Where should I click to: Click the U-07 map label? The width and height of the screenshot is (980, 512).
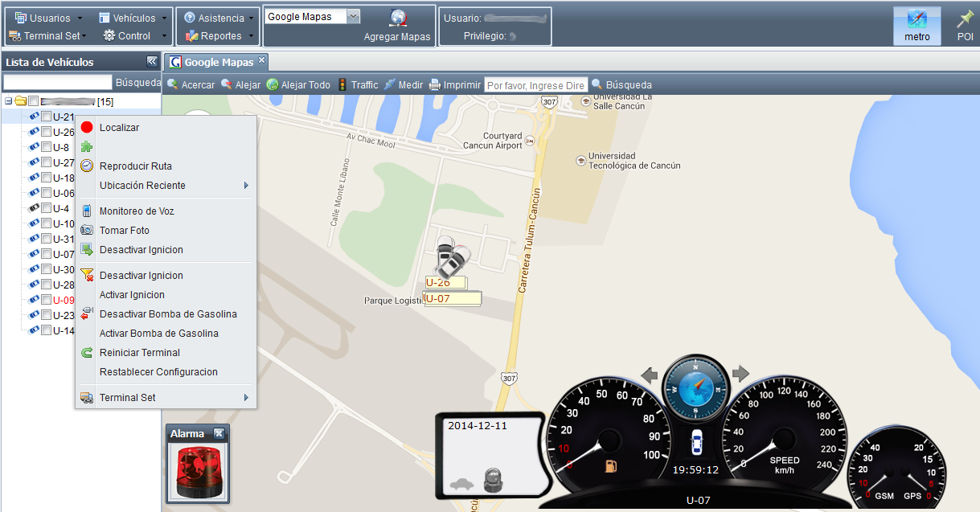452,298
